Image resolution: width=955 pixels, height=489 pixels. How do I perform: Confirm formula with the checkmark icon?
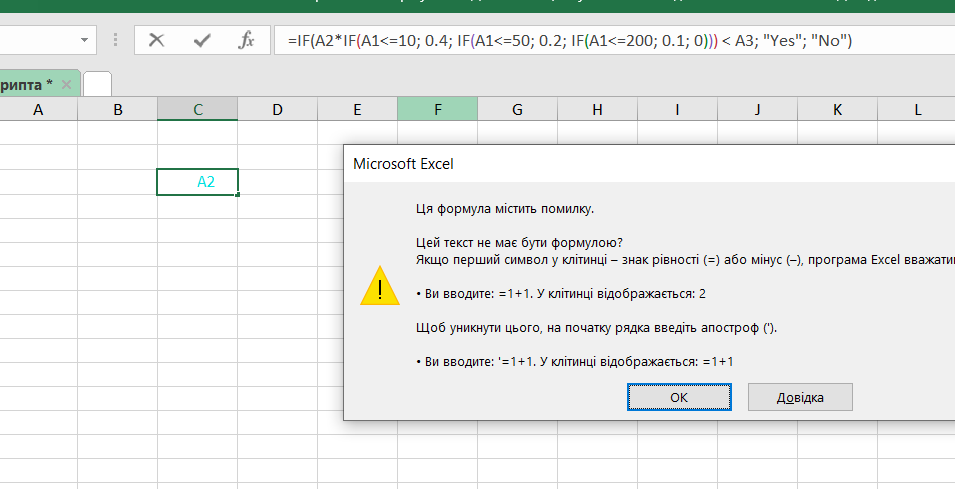[x=202, y=40]
